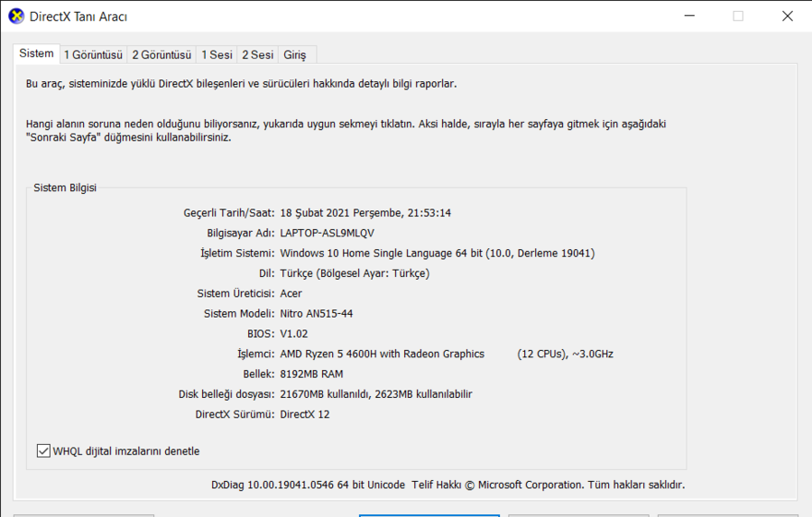Screen dimensions: 812x517
Task: Click the Sistem Üreticisi label
Action: coord(235,294)
